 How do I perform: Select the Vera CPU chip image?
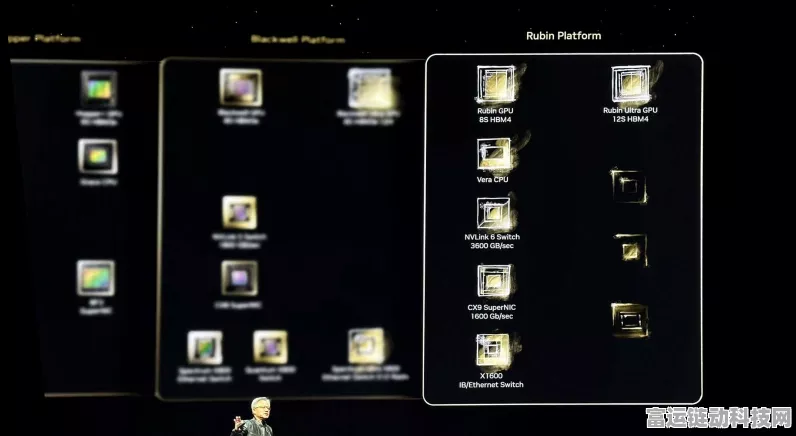click(x=494, y=154)
